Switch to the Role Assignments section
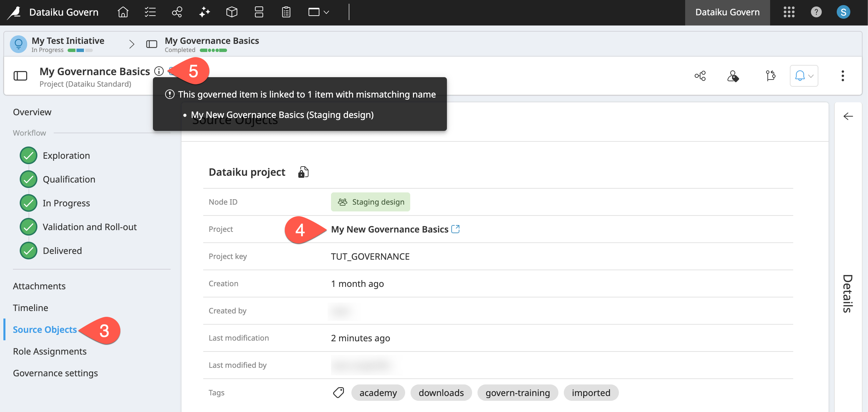This screenshot has width=868, height=412. [x=50, y=351]
